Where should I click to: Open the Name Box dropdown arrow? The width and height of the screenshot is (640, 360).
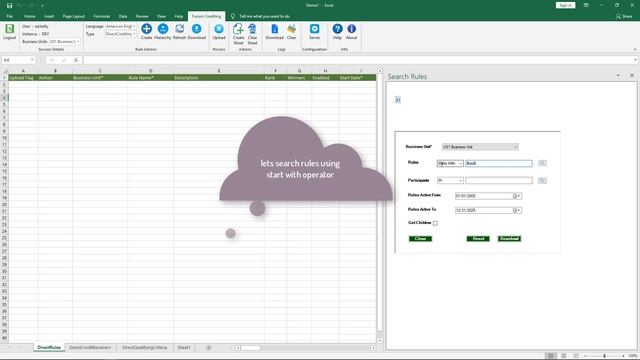click(32, 60)
